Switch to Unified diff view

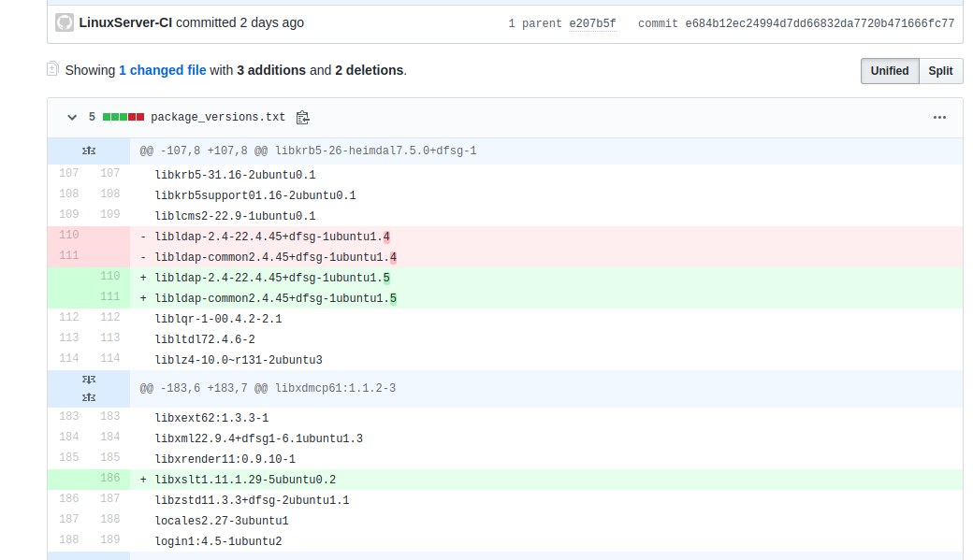point(889,71)
